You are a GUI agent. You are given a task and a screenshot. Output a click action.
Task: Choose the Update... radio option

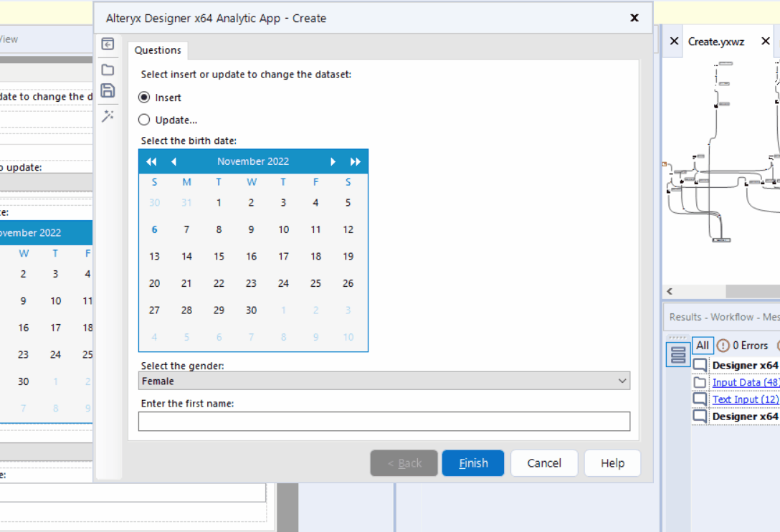coord(144,120)
